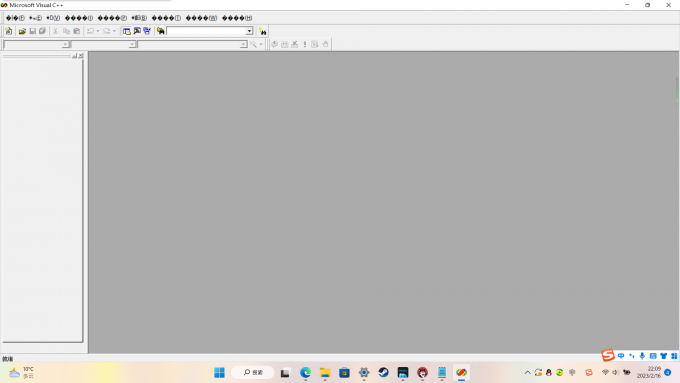Click the Save All icon
Viewport: 680px width, 383px height.
point(42,31)
